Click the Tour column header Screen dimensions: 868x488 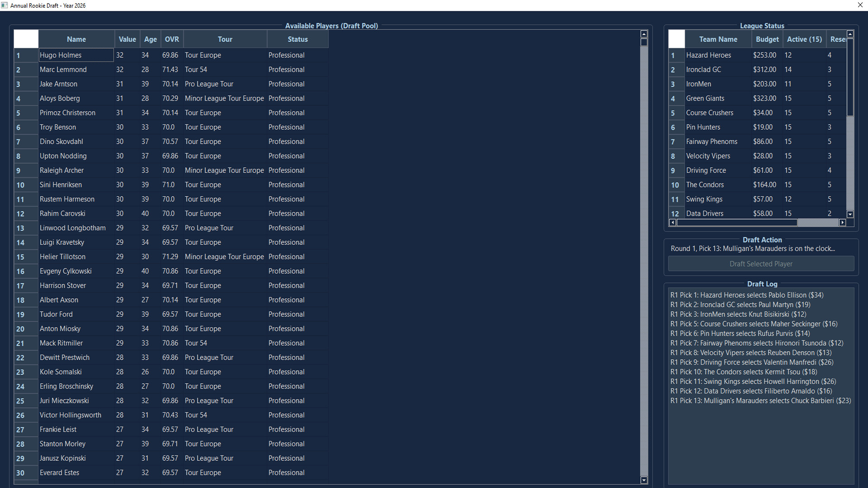[225, 39]
